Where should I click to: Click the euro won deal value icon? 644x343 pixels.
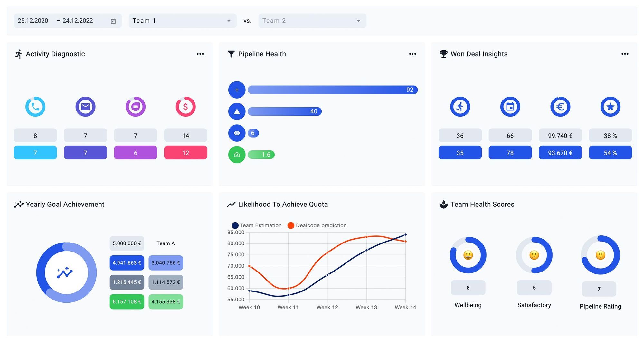coord(560,107)
